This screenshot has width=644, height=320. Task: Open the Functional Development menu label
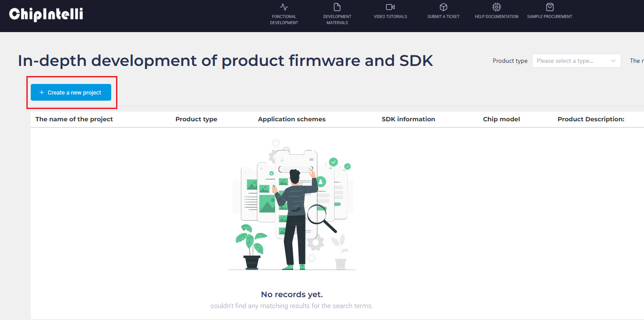click(x=284, y=20)
